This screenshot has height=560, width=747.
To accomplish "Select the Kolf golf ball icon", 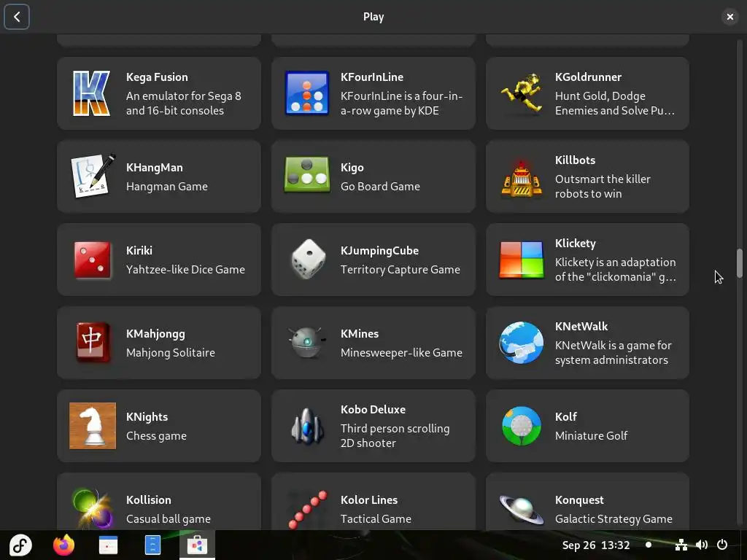I will tap(521, 426).
